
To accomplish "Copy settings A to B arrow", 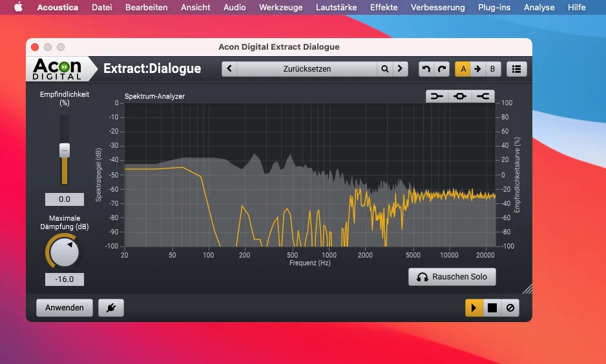I will [477, 68].
